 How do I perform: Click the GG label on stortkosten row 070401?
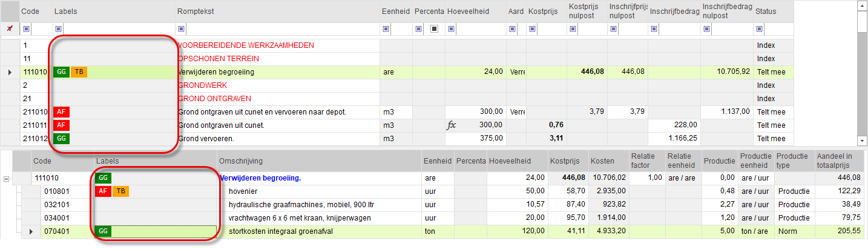[104, 231]
